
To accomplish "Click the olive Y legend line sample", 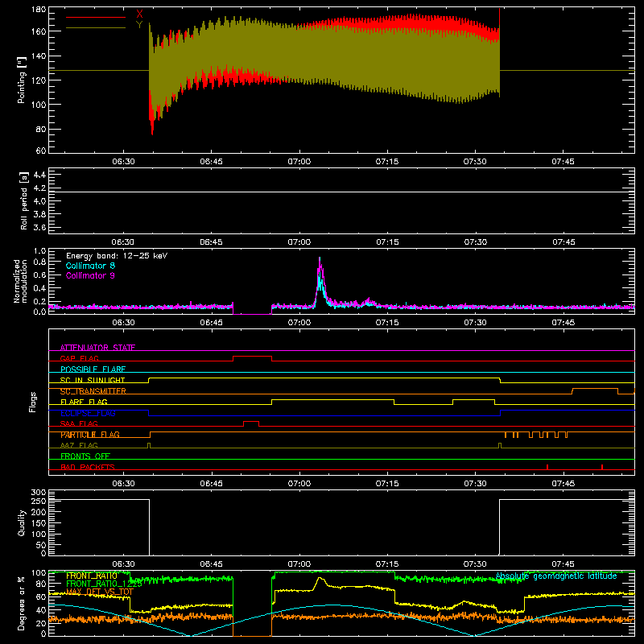I will [96, 27].
